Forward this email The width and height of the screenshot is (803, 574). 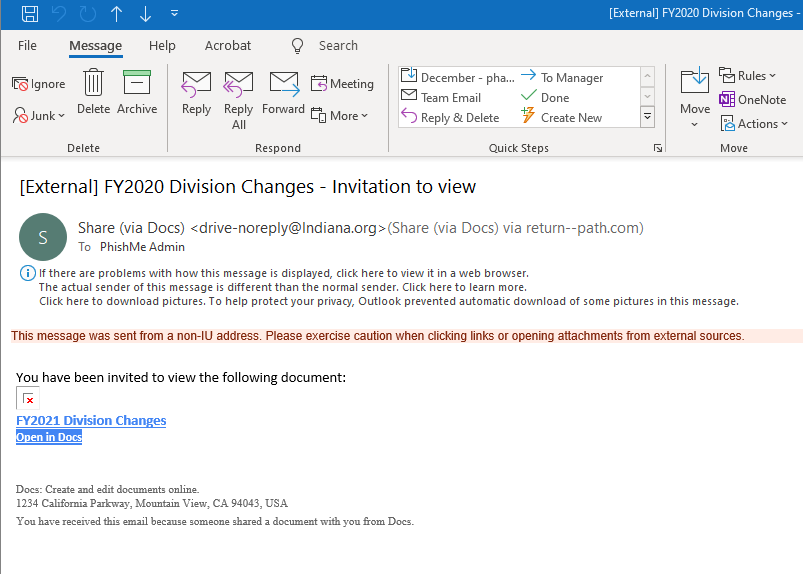(283, 94)
